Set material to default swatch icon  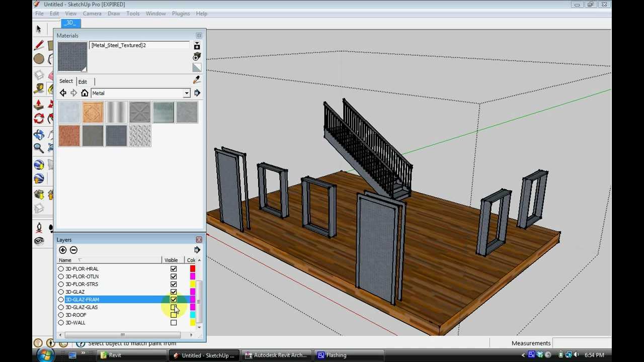pos(197,67)
